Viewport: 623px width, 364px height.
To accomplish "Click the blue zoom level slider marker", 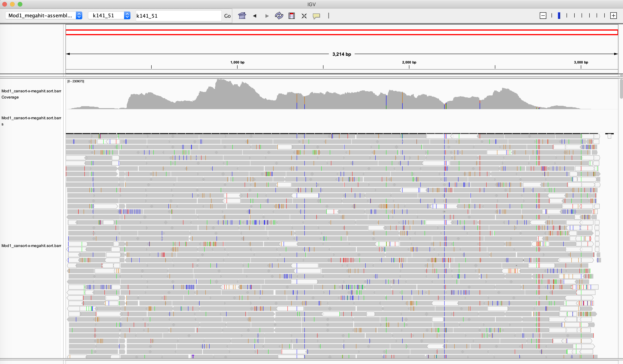I will click(x=559, y=16).
